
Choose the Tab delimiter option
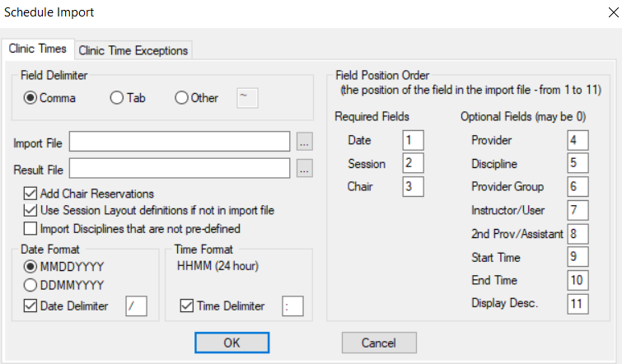click(x=116, y=98)
